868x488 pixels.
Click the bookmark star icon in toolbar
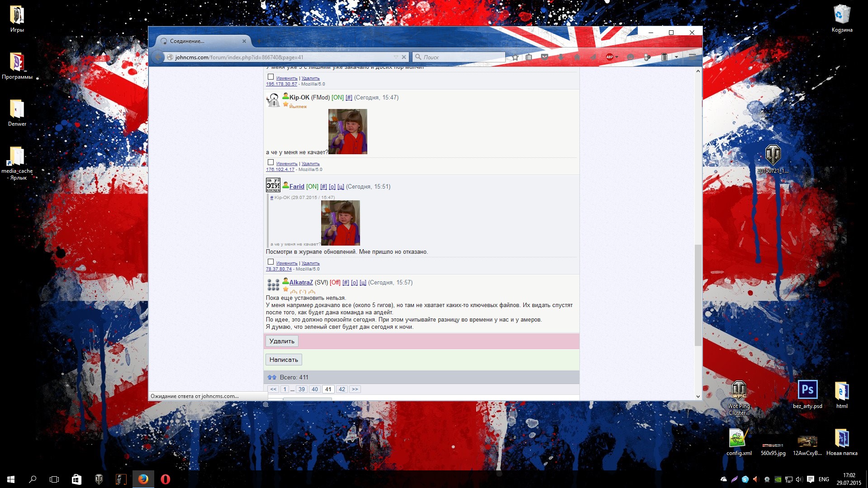pyautogui.click(x=515, y=57)
